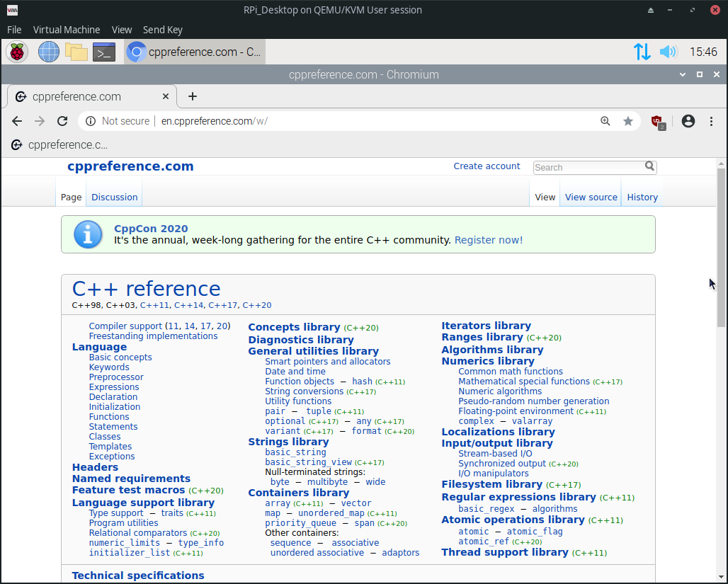Image resolution: width=728 pixels, height=584 pixels.
Task: Go back to the previous page
Action: 17,121
